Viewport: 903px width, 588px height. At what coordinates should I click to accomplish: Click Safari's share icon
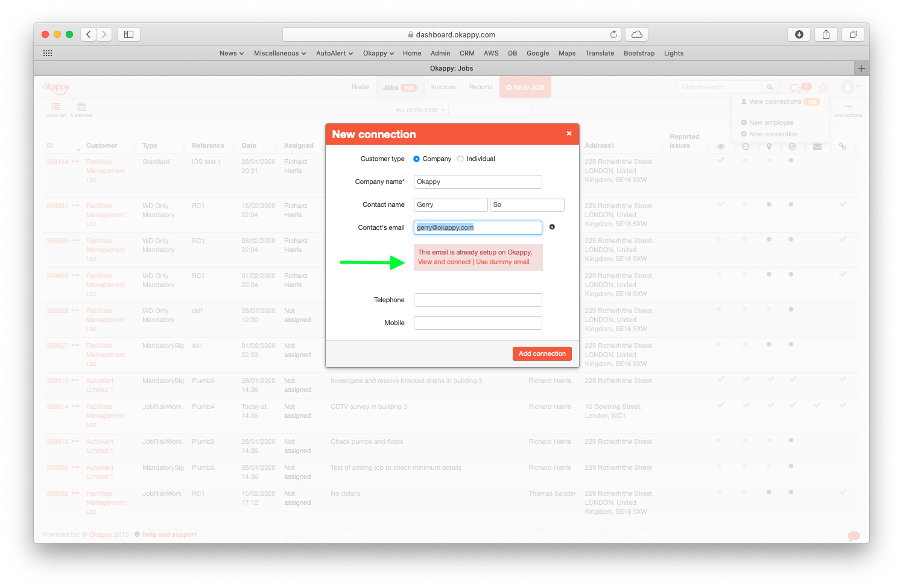pyautogui.click(x=826, y=34)
